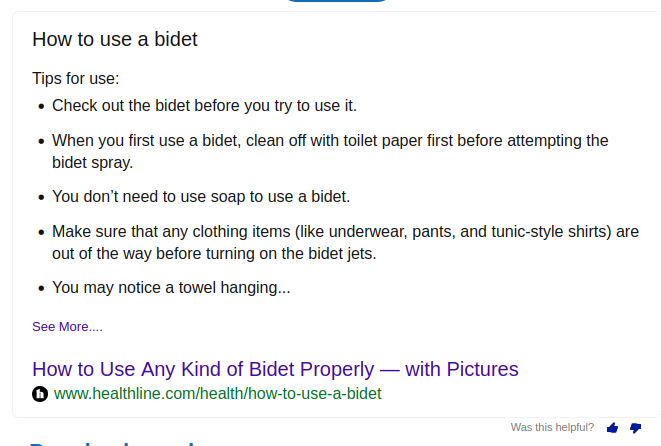
Task: Click the toilet paper first tip
Action: [330, 150]
